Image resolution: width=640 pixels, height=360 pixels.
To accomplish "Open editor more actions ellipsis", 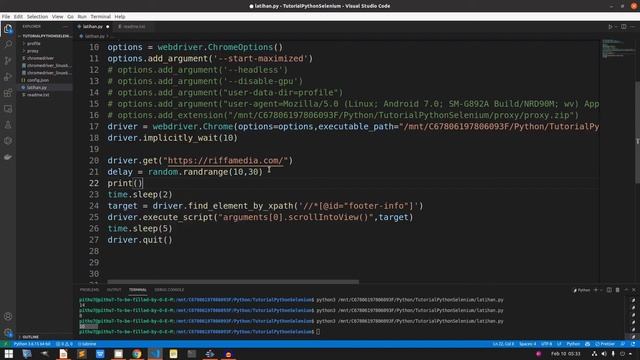I will point(633,27).
